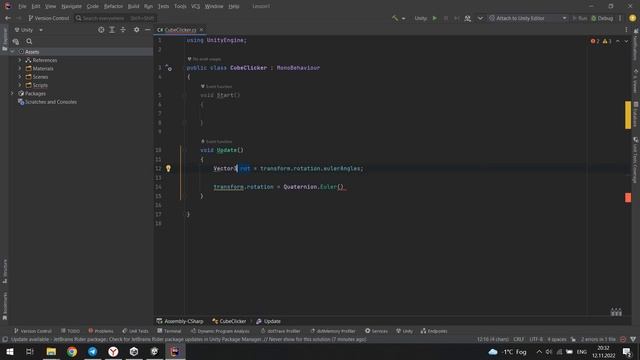Image resolution: width=640 pixels, height=360 pixels.
Task: Open the Unit Tests tool window
Action: pos(135,331)
